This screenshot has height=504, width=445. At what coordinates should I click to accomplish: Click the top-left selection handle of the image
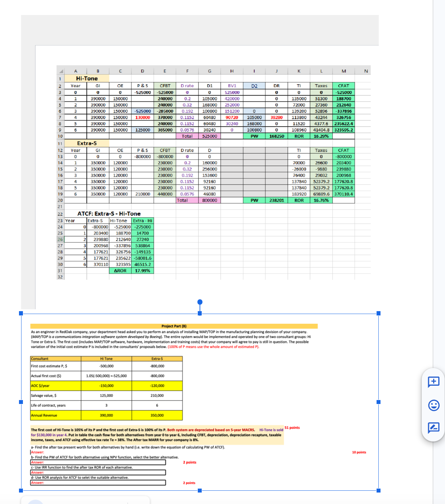tap(20, 313)
